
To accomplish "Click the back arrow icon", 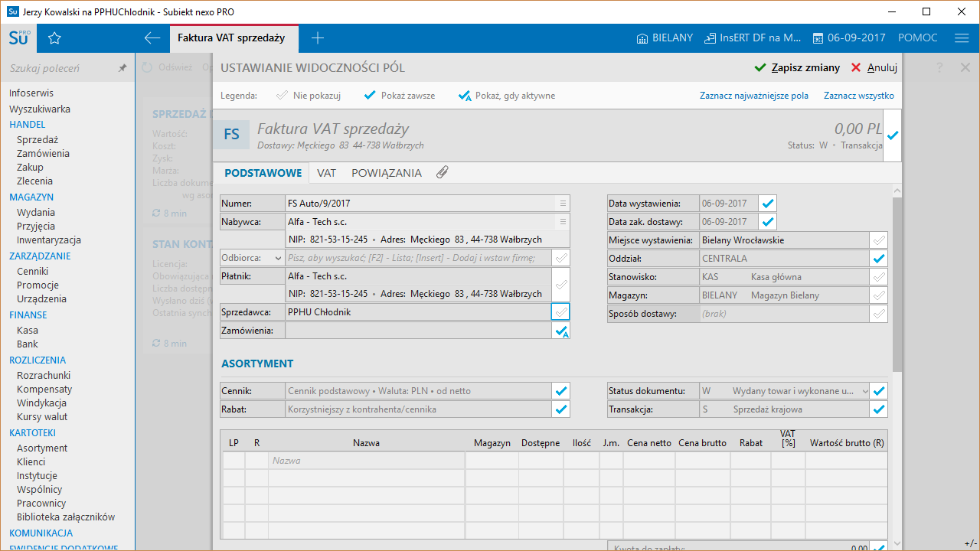I will (152, 38).
